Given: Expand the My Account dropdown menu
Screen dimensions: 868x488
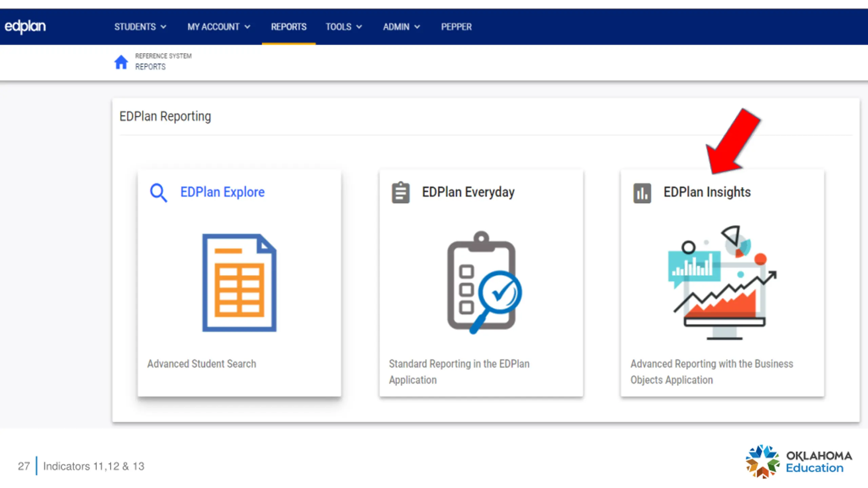Looking at the screenshot, I should (219, 27).
